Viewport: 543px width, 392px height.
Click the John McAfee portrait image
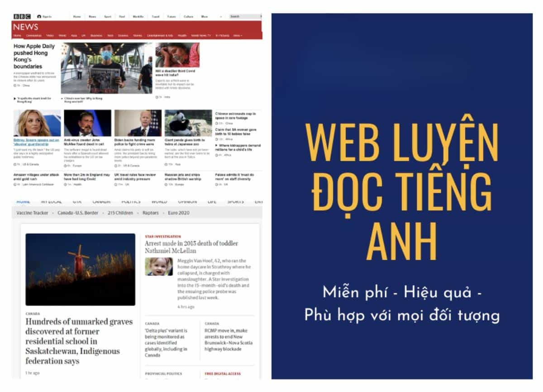(87, 123)
